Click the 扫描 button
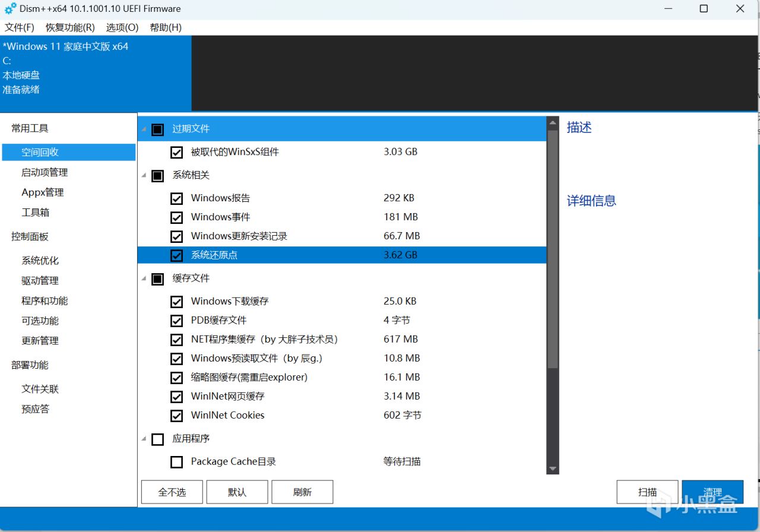Screen dimensions: 760x532 coord(647,492)
